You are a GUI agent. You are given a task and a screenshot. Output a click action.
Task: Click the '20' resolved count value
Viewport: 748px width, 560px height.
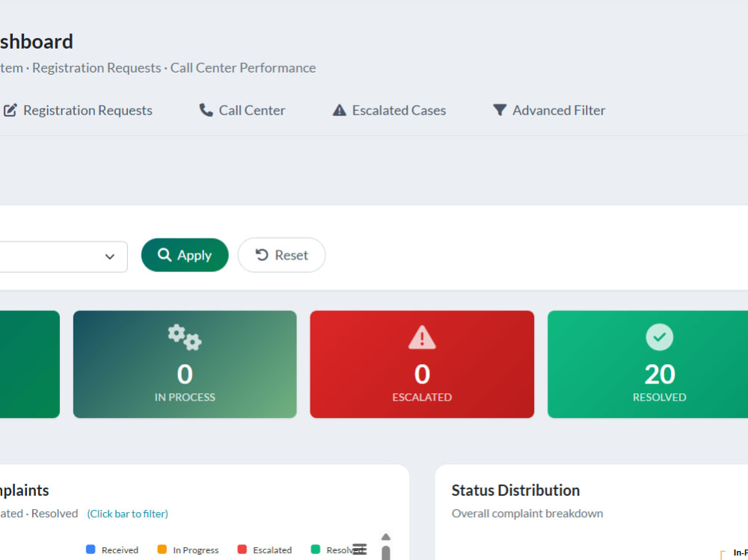[x=660, y=374]
